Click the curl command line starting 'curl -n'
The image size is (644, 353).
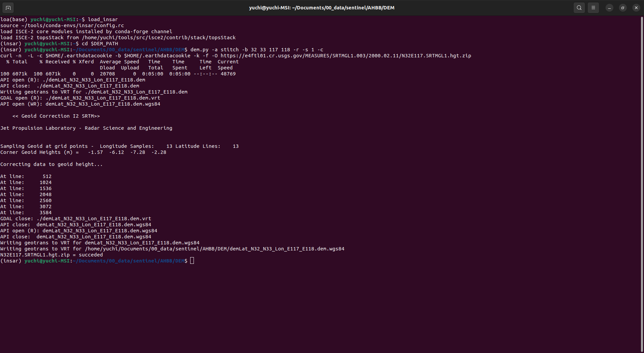236,56
